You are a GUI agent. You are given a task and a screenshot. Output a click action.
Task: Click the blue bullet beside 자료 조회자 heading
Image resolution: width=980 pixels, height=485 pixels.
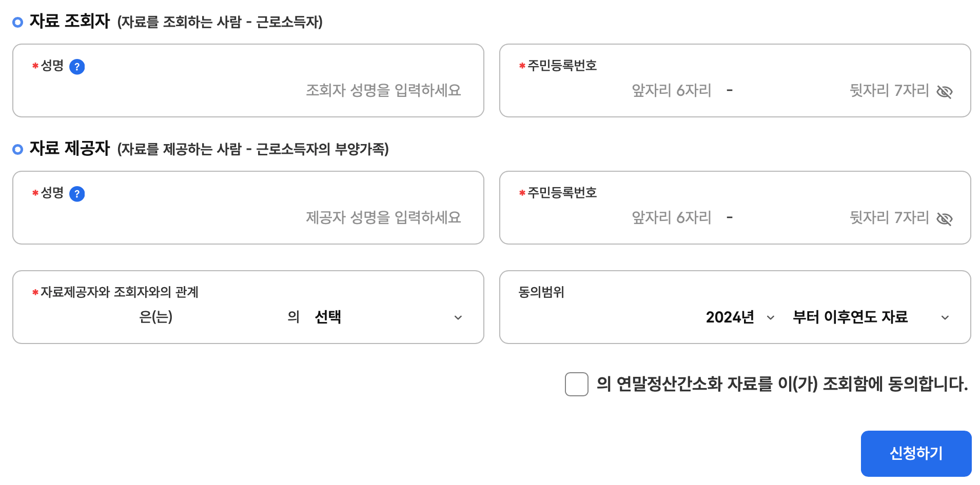click(18, 22)
